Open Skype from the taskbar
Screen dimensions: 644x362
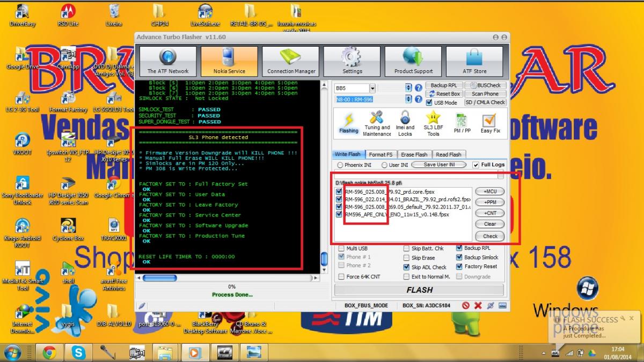tap(78, 352)
